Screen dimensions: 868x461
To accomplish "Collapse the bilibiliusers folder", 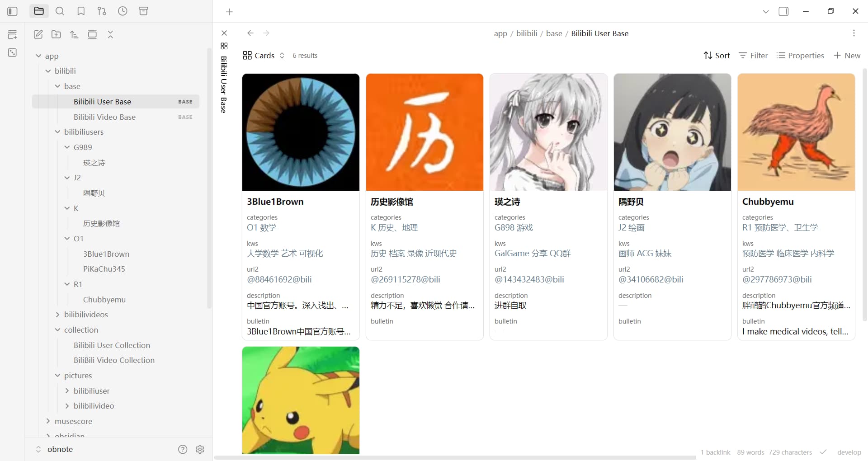I will pyautogui.click(x=58, y=132).
